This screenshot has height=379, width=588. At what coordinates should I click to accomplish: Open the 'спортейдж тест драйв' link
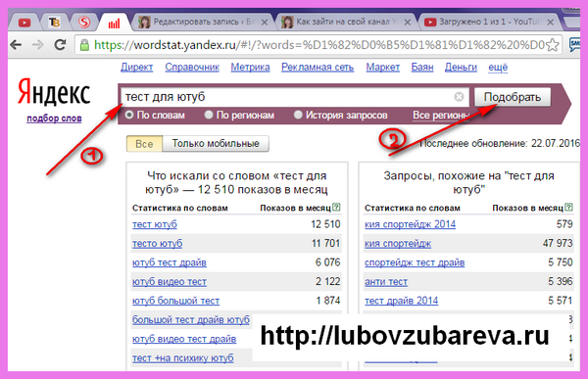click(x=415, y=262)
